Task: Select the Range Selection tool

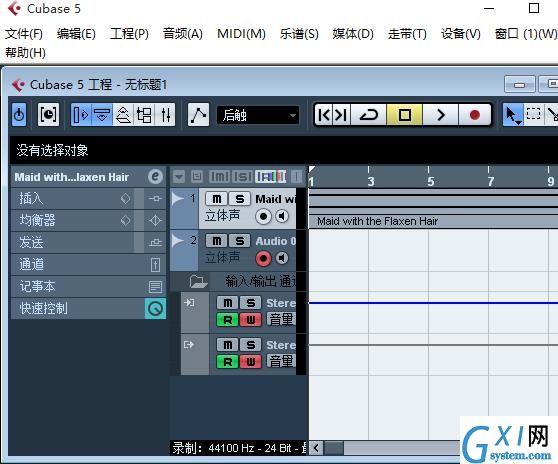Action: pyautogui.click(x=533, y=115)
